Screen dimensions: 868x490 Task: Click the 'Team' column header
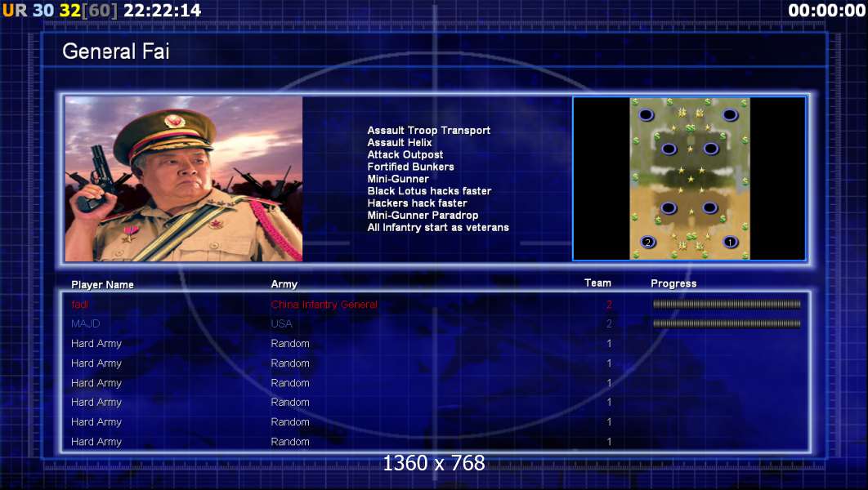(597, 283)
